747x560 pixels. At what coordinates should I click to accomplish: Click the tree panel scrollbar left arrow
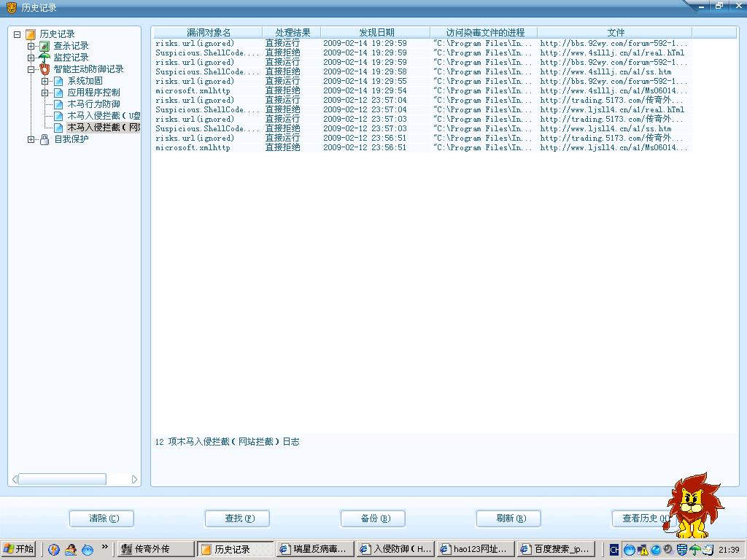[15, 480]
